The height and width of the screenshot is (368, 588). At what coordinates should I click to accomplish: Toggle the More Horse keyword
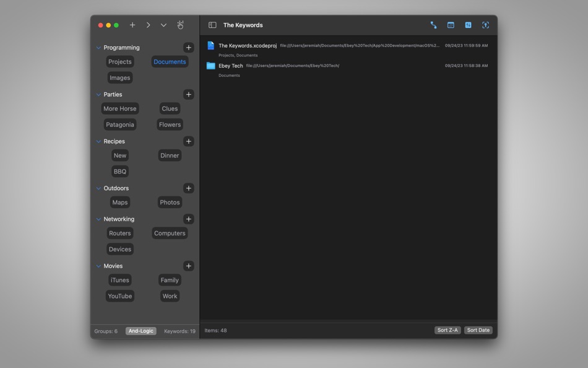tap(120, 108)
